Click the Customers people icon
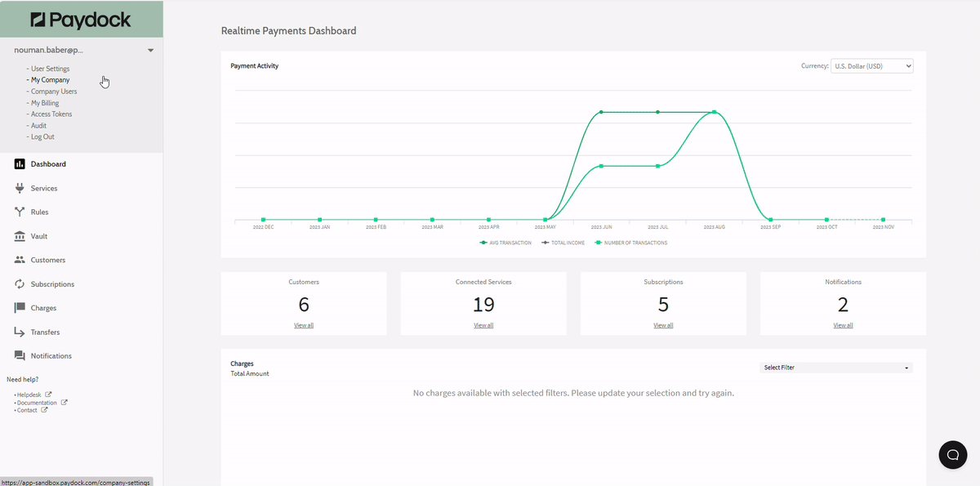Image resolution: width=980 pixels, height=486 pixels. (20, 260)
